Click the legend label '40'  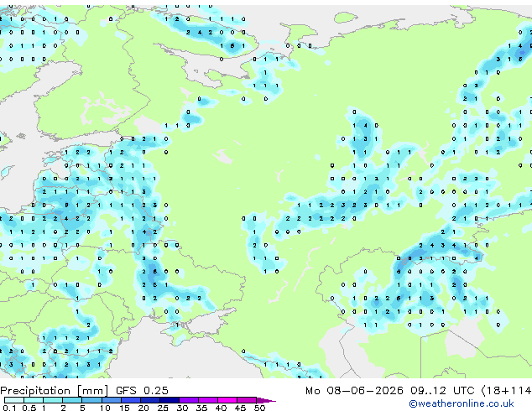(221, 408)
